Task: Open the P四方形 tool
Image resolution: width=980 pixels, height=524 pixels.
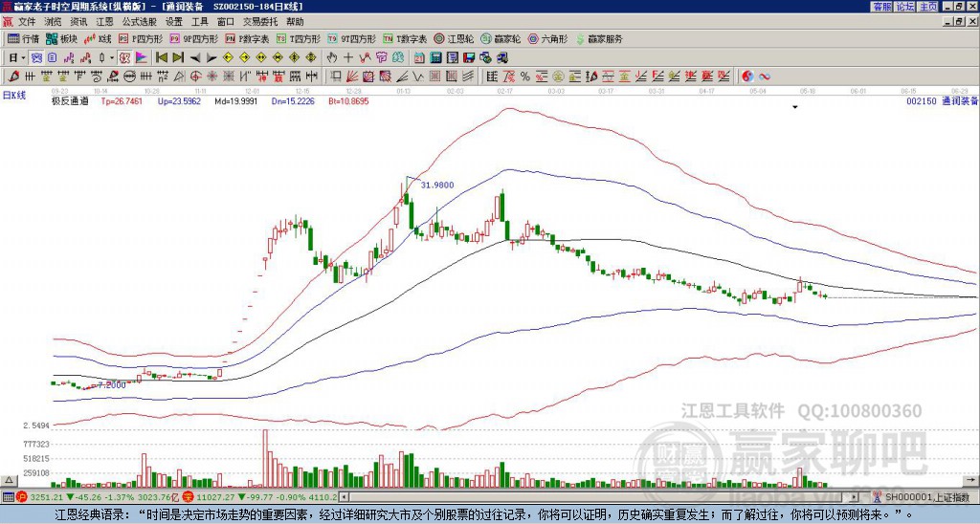Action: coord(141,38)
